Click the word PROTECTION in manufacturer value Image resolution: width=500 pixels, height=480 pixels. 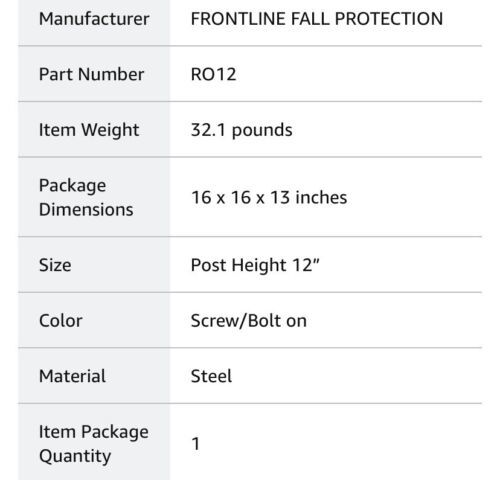click(389, 19)
